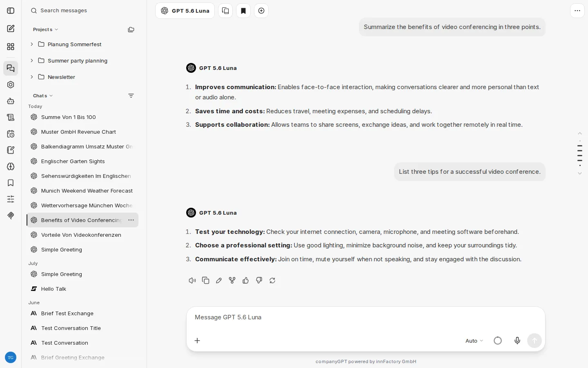Fork the conversation from last response
Image resolution: width=588 pixels, height=368 pixels.
(x=232, y=280)
